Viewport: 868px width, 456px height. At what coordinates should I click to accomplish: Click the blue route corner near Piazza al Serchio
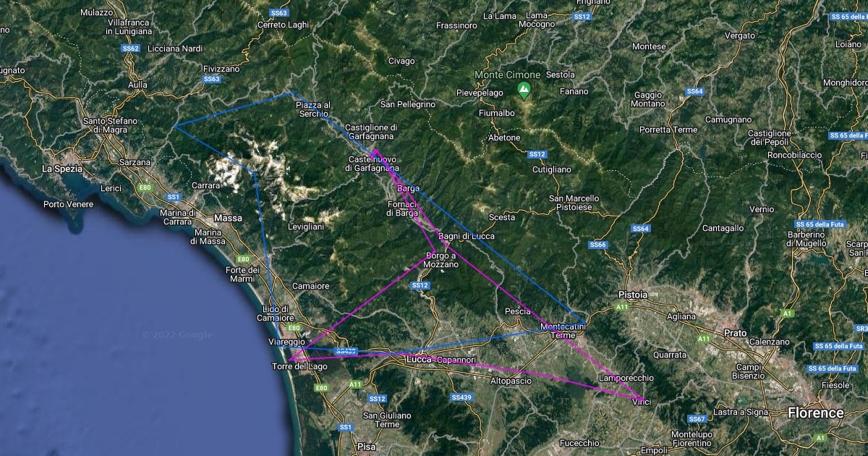click(x=294, y=92)
